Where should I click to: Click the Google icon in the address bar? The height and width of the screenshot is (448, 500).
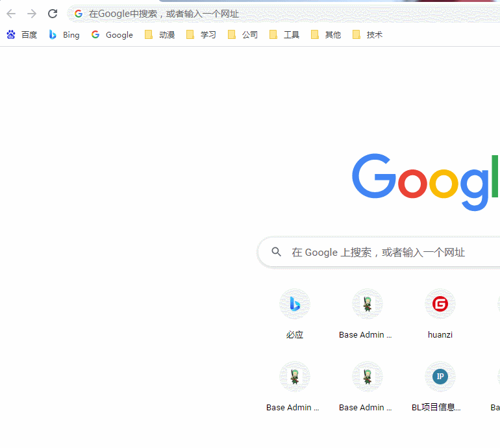[x=79, y=14]
